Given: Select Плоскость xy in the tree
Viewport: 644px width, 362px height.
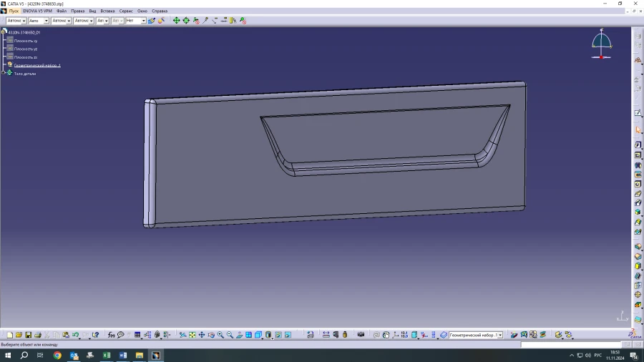Looking at the screenshot, I should [x=26, y=41].
